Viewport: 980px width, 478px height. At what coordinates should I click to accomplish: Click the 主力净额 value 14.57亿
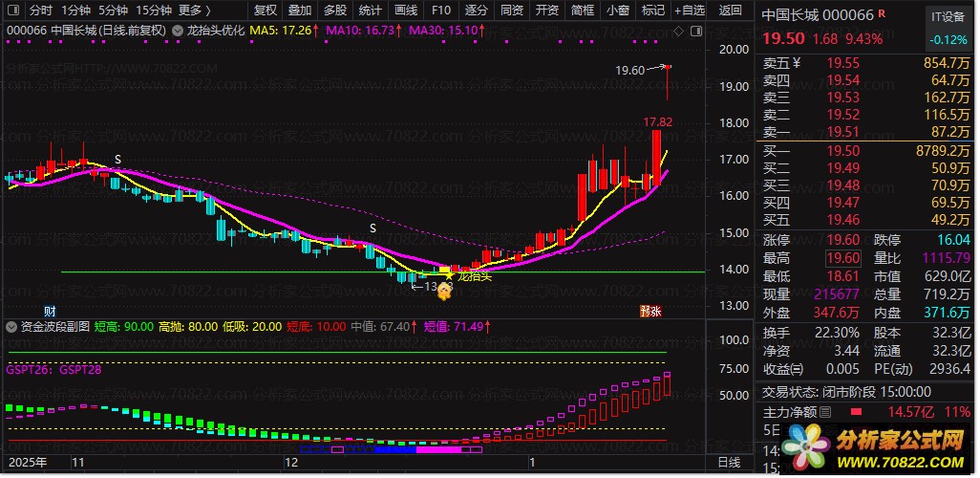click(913, 412)
